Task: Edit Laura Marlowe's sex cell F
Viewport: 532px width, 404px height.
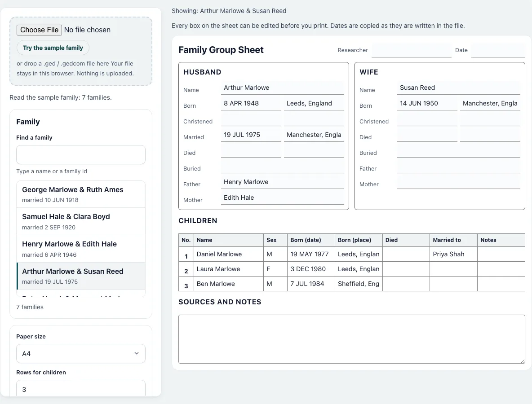Action: 275,269
